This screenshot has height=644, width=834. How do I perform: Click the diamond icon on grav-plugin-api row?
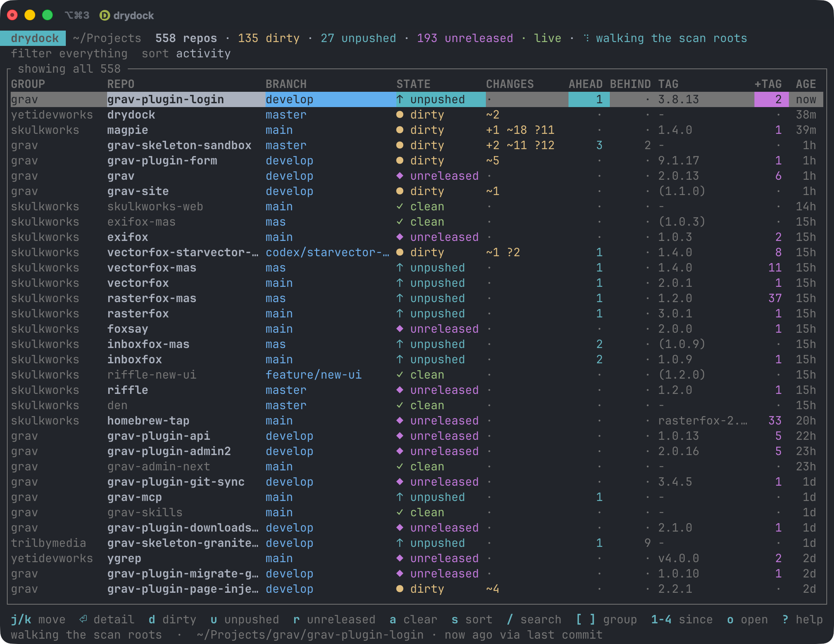tap(400, 436)
